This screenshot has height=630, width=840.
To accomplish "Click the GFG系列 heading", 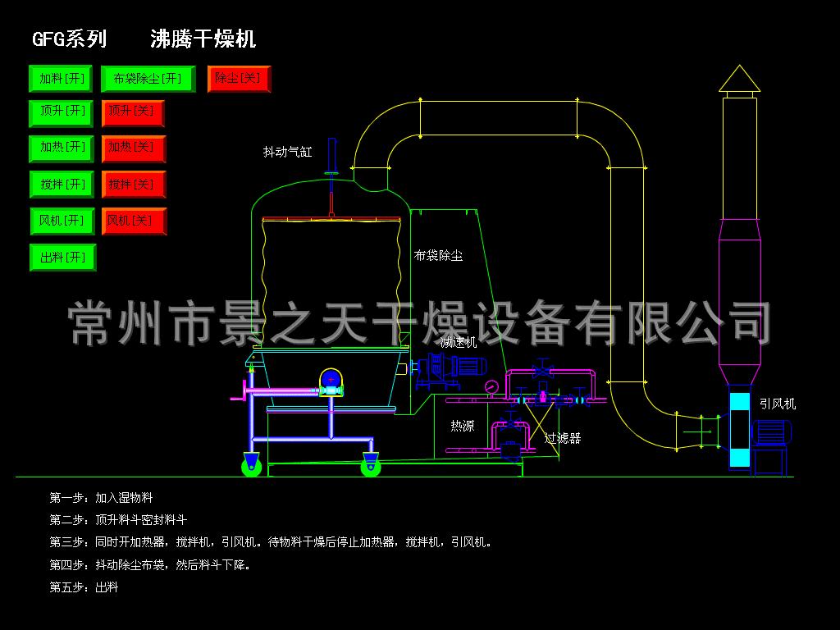I will pos(70,39).
